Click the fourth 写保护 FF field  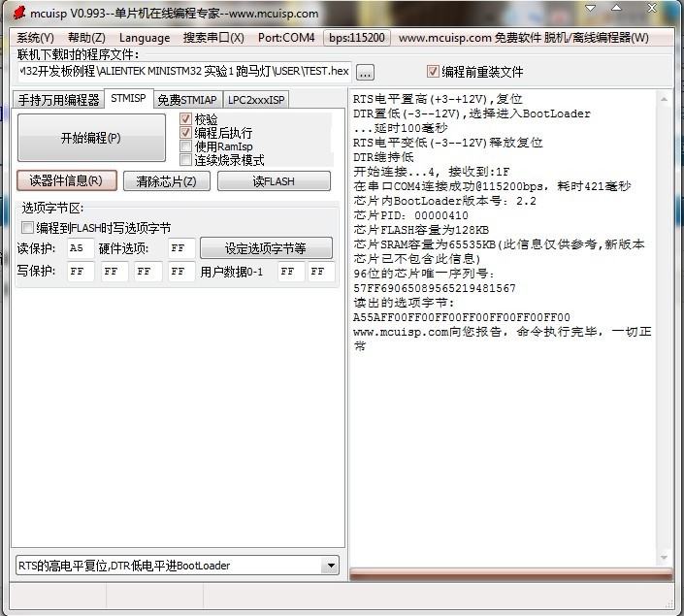coord(181,272)
